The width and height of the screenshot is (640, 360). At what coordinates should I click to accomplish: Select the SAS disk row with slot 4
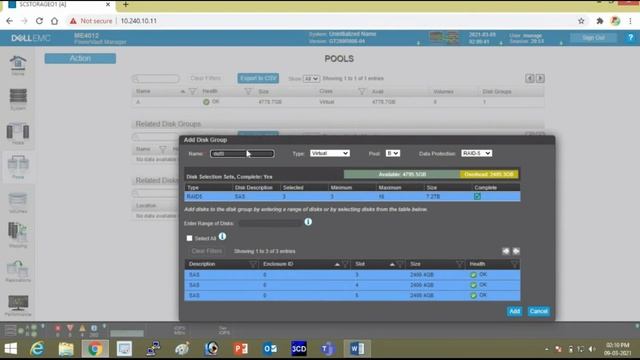point(352,285)
